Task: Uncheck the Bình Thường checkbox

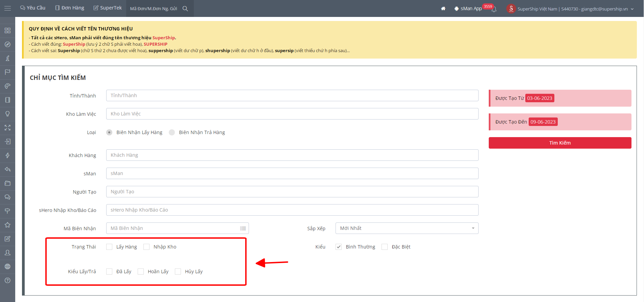Action: (339, 247)
